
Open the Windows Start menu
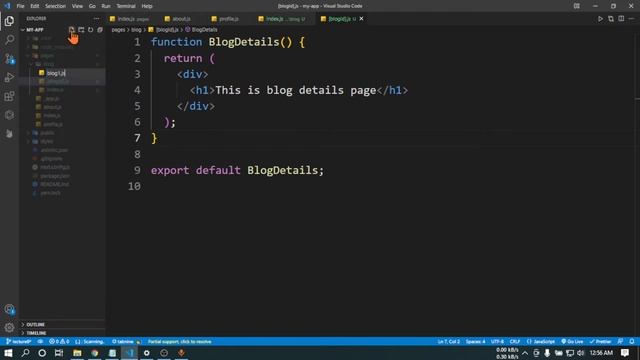click(8, 353)
